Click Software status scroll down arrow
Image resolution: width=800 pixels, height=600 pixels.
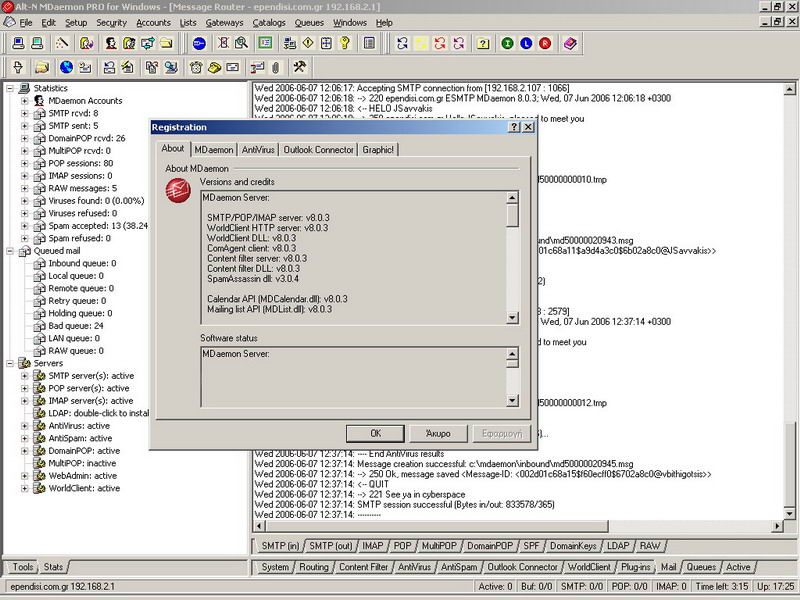pyautogui.click(x=513, y=401)
